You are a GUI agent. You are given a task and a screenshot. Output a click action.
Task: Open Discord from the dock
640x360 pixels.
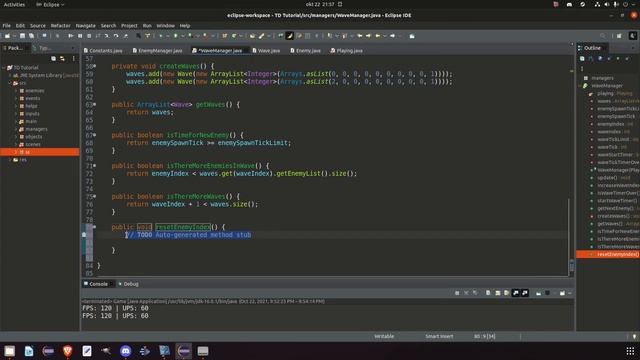[x=125, y=351]
